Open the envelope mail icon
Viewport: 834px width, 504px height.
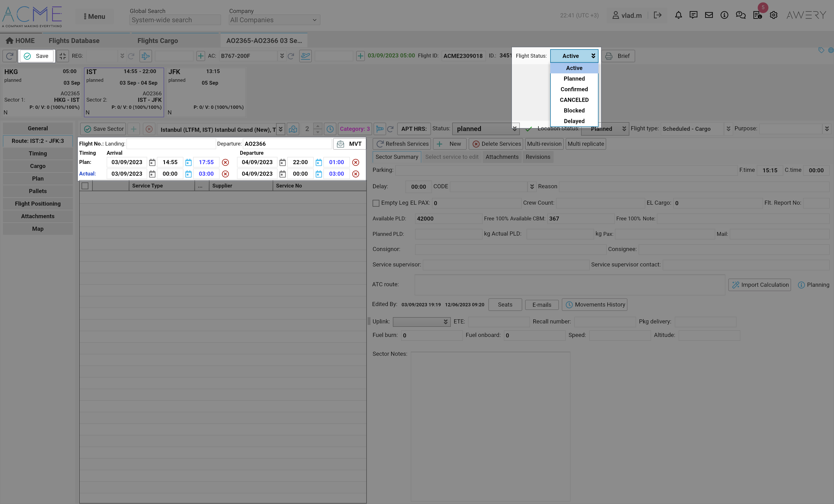point(709,15)
